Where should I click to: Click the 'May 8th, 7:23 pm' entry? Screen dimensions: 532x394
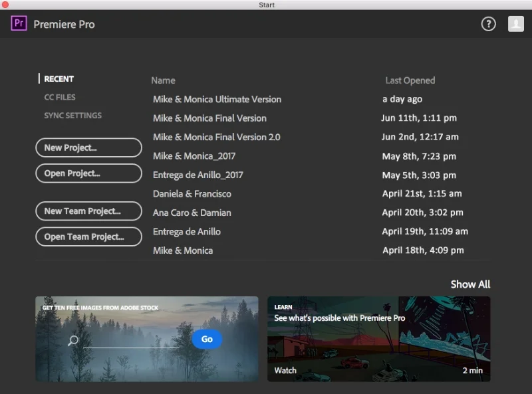[420, 156]
